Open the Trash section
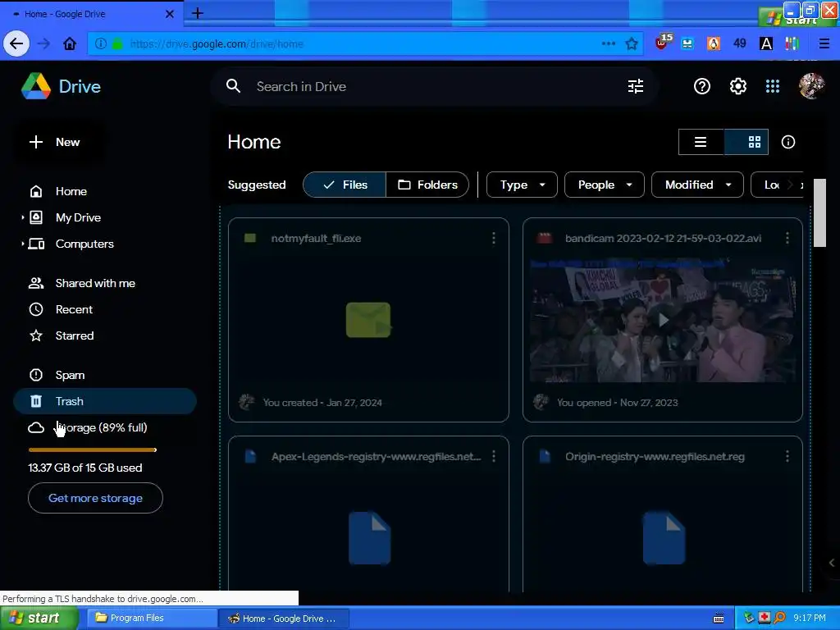840x630 pixels. [105, 401]
